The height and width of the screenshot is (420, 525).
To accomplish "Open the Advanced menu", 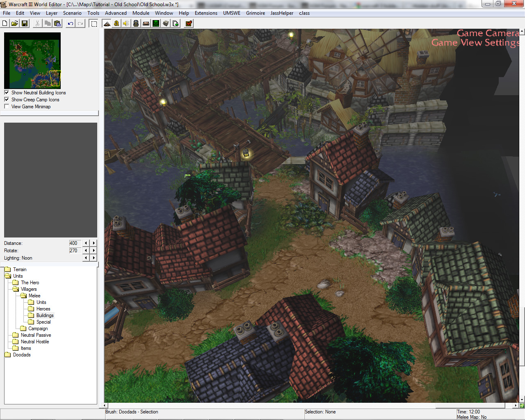I will click(116, 13).
